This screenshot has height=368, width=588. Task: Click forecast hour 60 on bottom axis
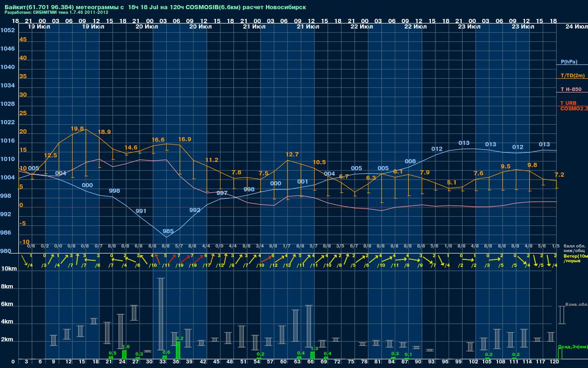pos(283,362)
